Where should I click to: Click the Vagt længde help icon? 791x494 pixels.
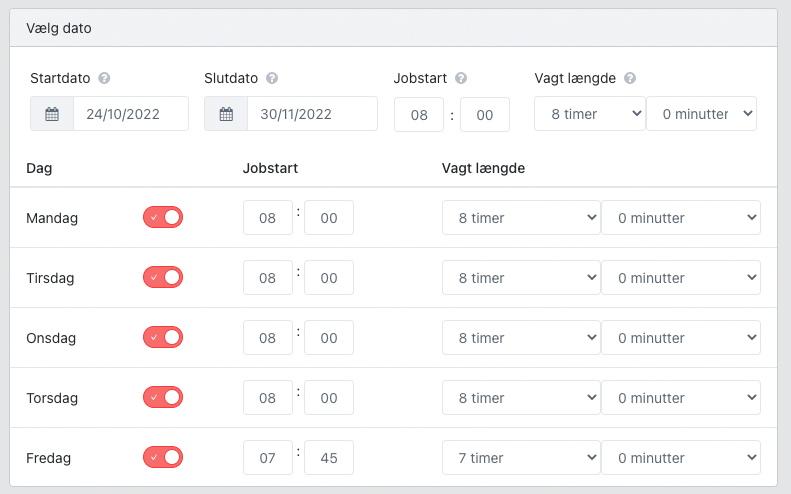tap(630, 78)
